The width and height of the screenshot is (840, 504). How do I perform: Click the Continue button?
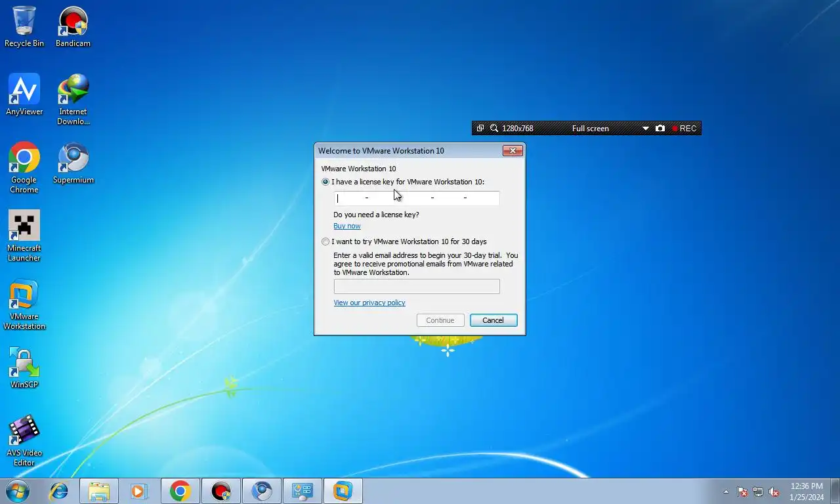tap(440, 320)
